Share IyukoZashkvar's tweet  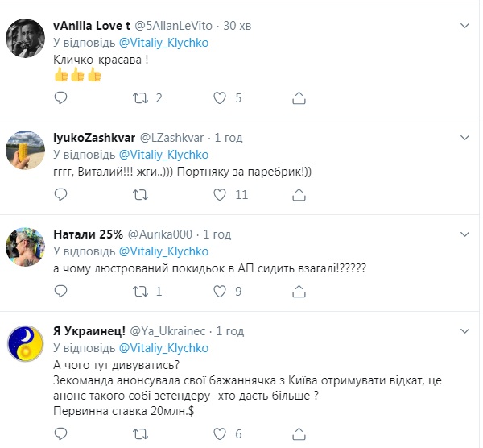pyautogui.click(x=299, y=195)
